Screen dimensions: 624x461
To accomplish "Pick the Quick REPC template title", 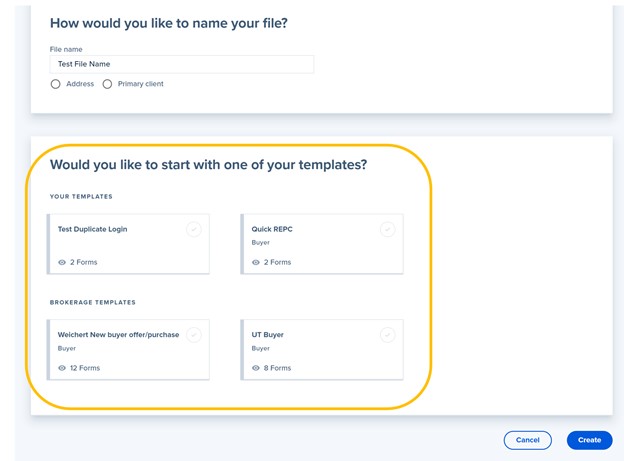I will [272, 229].
